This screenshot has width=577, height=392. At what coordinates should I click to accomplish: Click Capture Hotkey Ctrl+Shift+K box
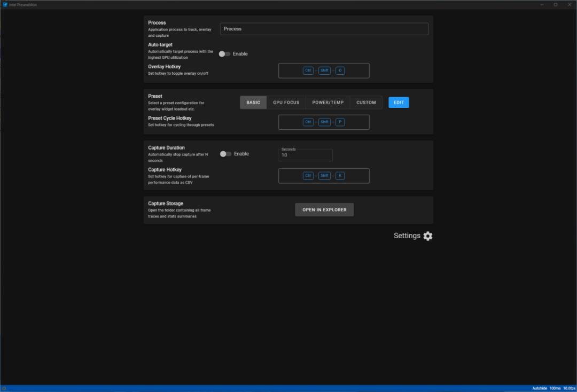324,176
